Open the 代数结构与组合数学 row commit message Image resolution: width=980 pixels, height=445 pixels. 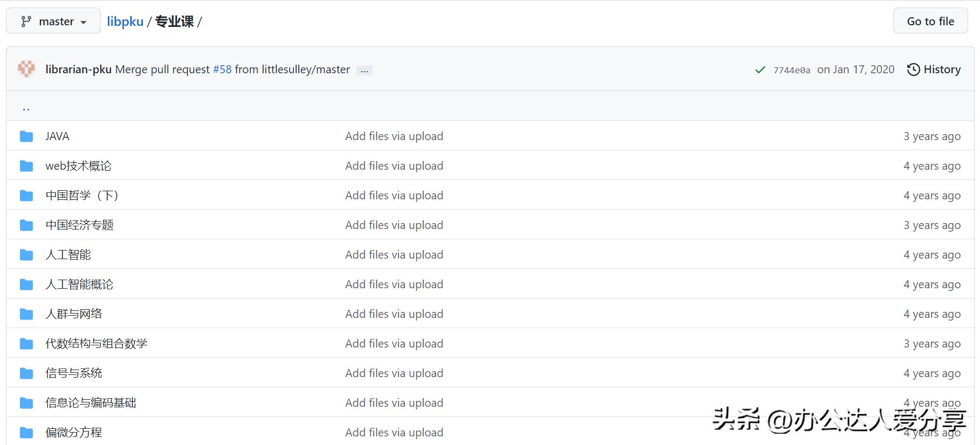coord(394,344)
